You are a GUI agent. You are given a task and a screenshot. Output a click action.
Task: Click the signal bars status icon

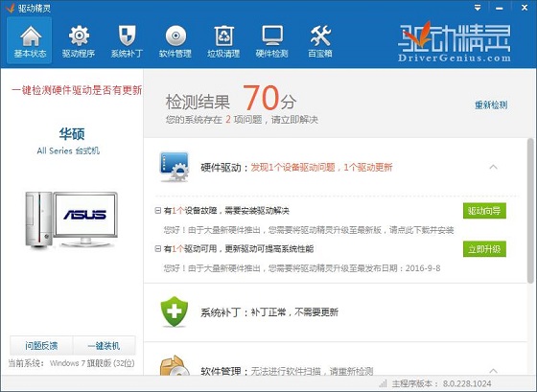tap(383, 383)
